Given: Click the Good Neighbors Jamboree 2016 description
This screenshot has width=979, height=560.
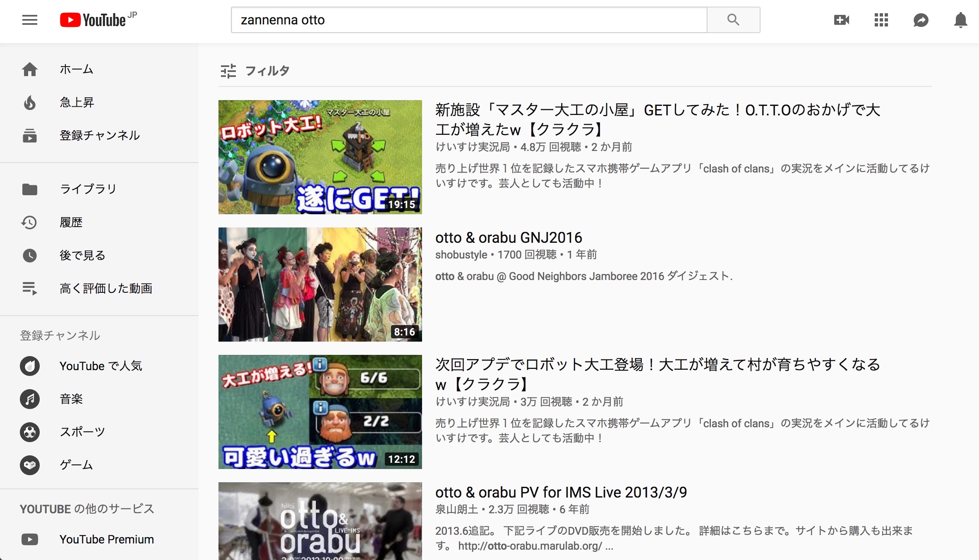Looking at the screenshot, I should tap(584, 276).
